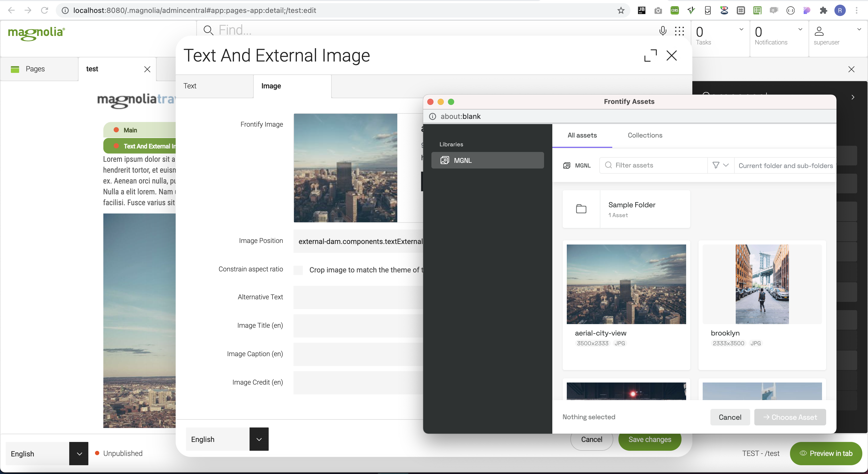This screenshot has width=868, height=474.
Task: Focus the Filter assets search field
Action: pyautogui.click(x=653, y=165)
